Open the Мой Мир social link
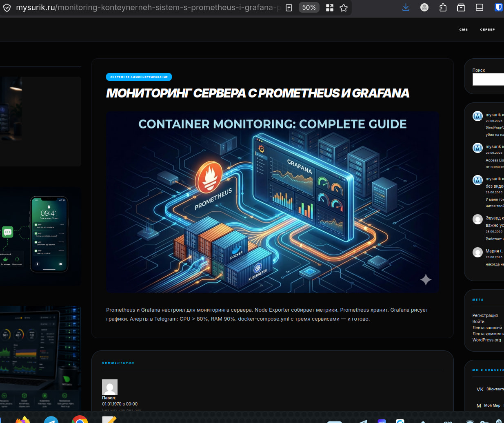The image size is (504, 423). [x=488, y=405]
